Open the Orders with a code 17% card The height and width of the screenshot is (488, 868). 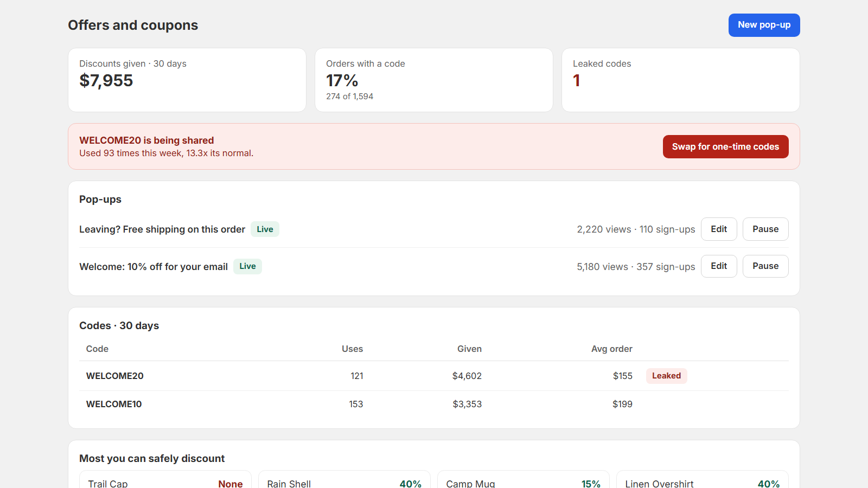click(434, 80)
